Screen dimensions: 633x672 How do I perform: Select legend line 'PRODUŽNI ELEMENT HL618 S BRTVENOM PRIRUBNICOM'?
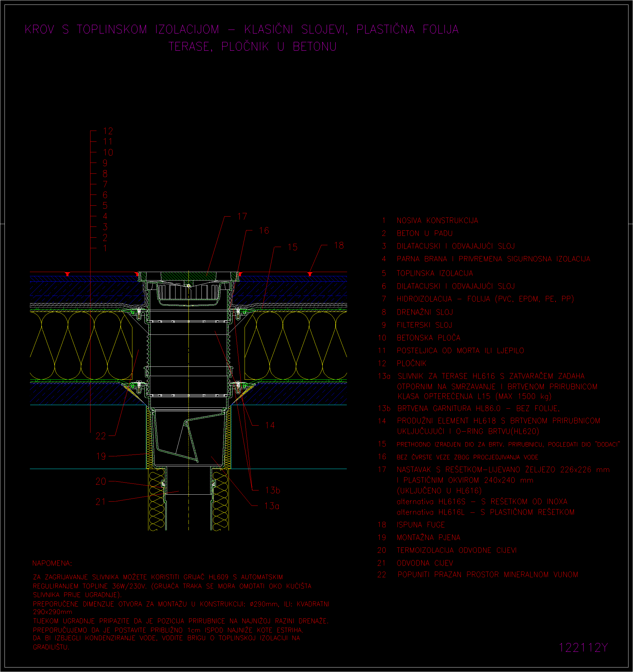(498, 421)
